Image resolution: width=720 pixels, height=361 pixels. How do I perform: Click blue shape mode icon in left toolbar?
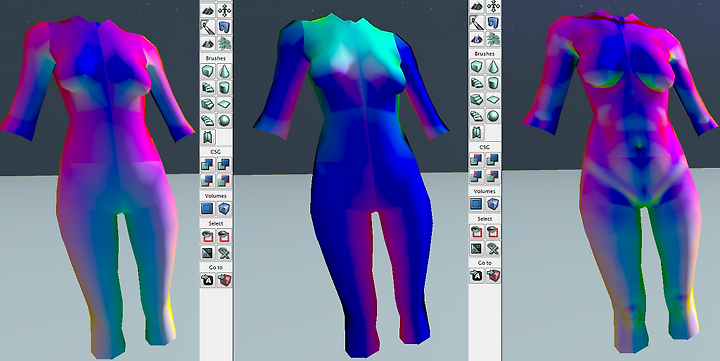(224, 27)
